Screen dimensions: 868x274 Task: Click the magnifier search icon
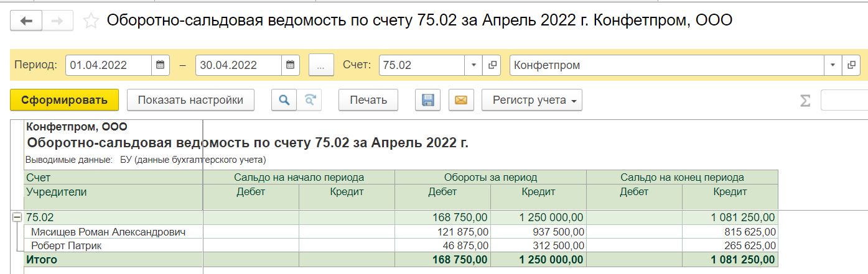pos(284,100)
